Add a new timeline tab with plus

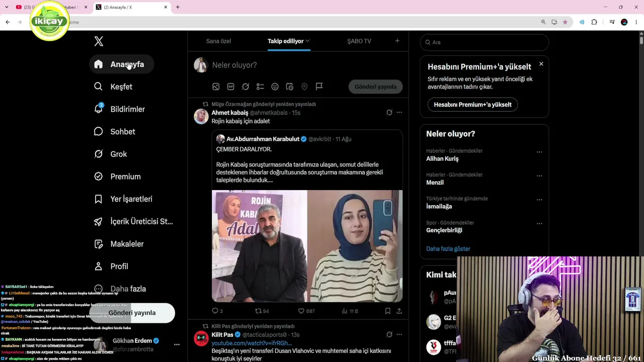tap(397, 41)
